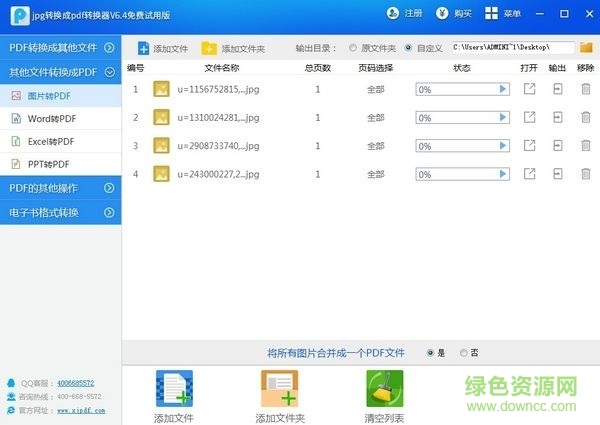Open converted file for u=1310024281 row
Screen dimensions: 600x425
530,117
